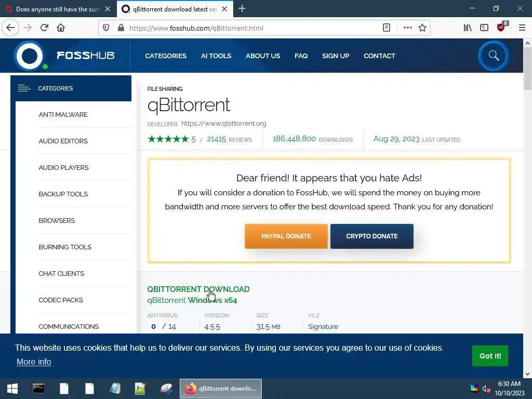Click the version 4.5.5 value
532x399 pixels.
click(212, 327)
